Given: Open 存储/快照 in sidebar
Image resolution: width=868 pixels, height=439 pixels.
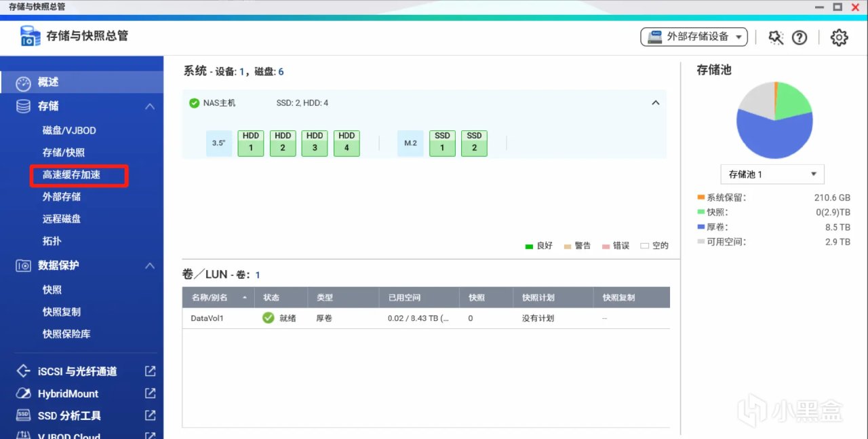Looking at the screenshot, I should (64, 153).
